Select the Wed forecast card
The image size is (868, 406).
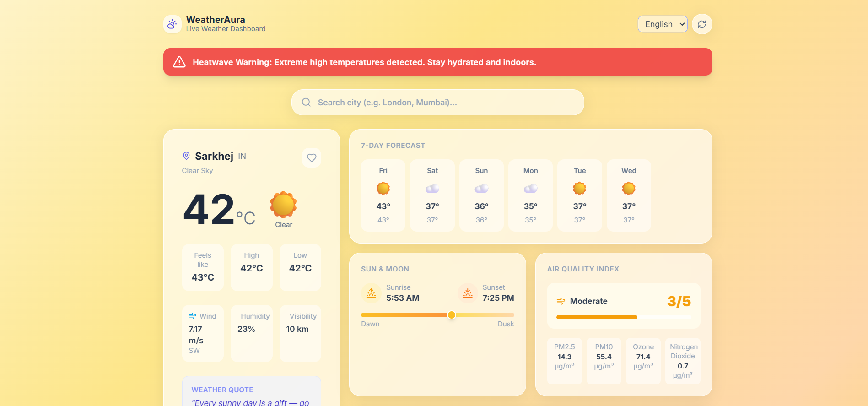pyautogui.click(x=629, y=195)
